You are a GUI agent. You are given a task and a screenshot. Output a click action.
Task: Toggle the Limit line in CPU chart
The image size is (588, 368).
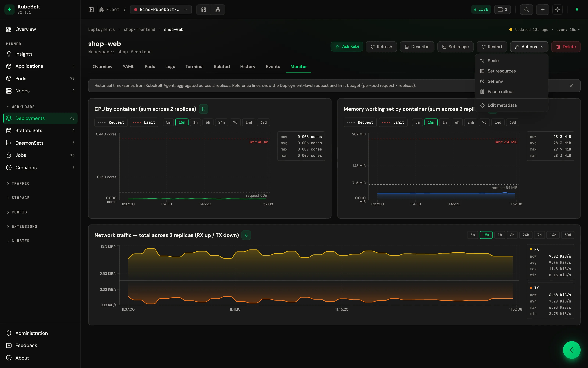coord(144,122)
